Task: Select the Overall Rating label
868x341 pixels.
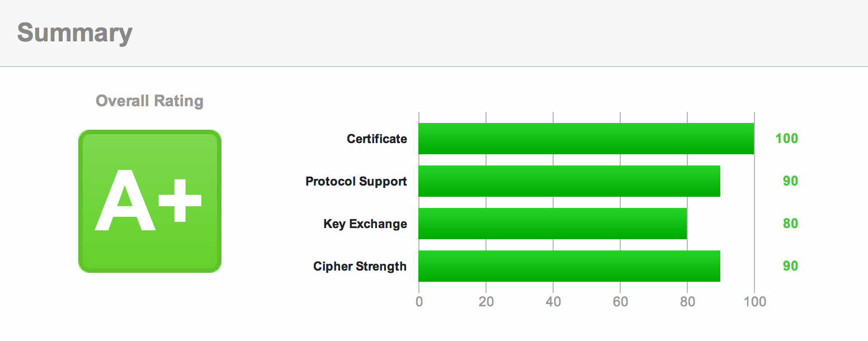Action: click(x=149, y=101)
